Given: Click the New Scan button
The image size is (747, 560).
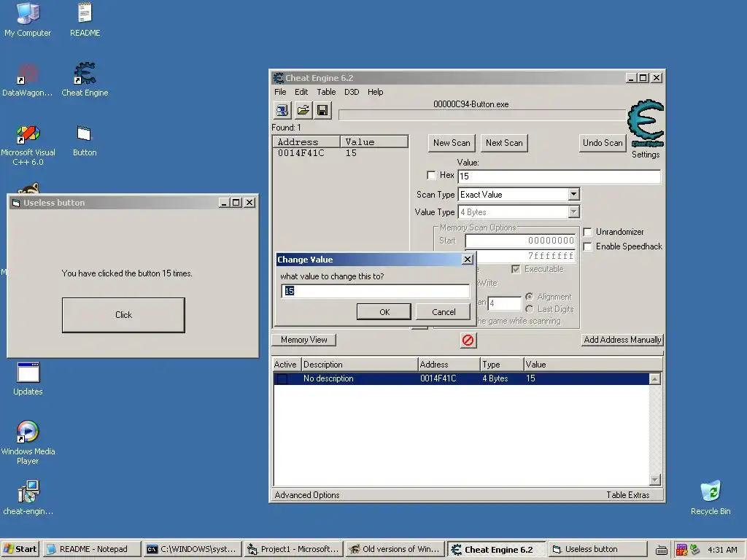Looking at the screenshot, I should (x=452, y=143).
